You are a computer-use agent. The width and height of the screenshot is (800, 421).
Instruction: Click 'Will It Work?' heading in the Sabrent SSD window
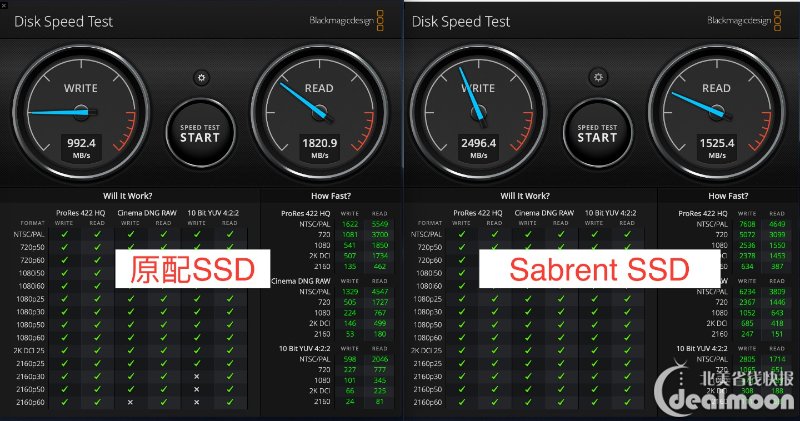tap(525, 196)
